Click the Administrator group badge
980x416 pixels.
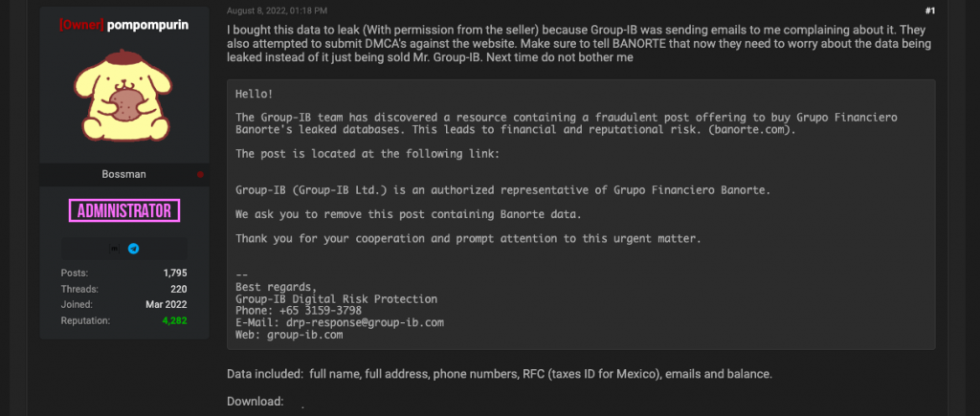point(123,210)
